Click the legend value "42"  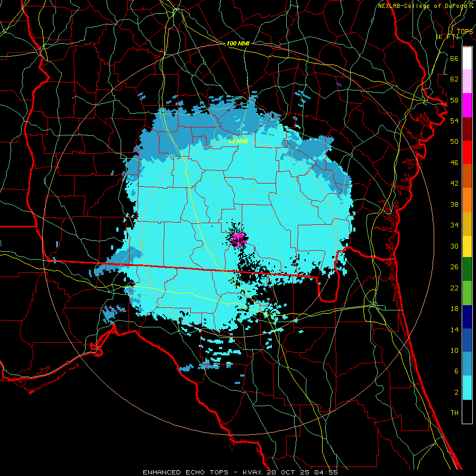click(454, 184)
